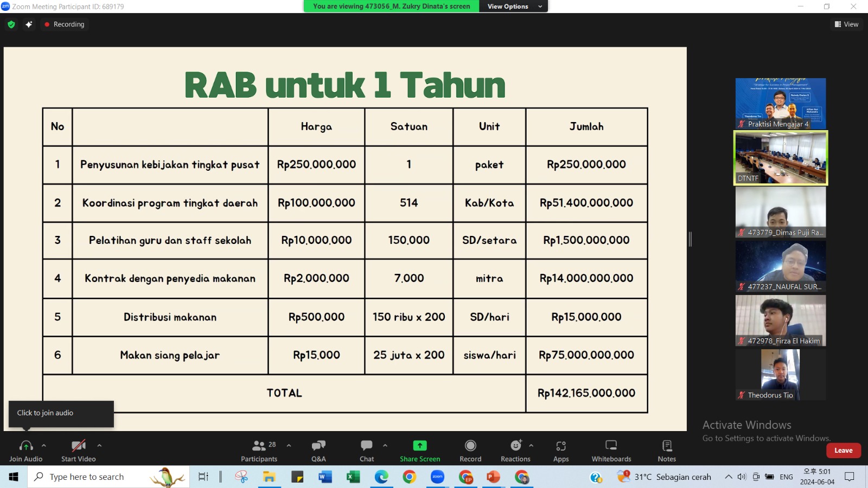Click the Recording indicator
This screenshot has height=488, width=868.
tap(64, 24)
